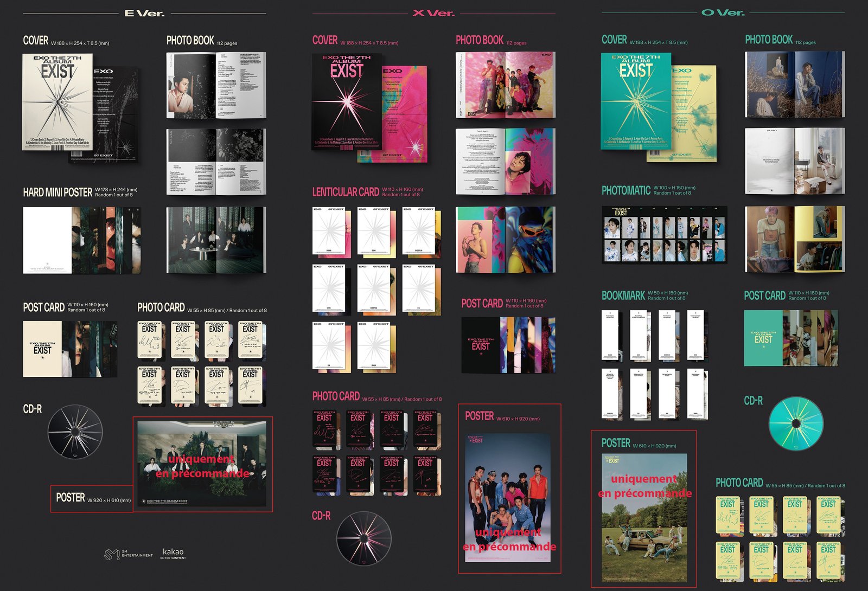Open E Ver. photo book spread with man portrait

pos(216,85)
